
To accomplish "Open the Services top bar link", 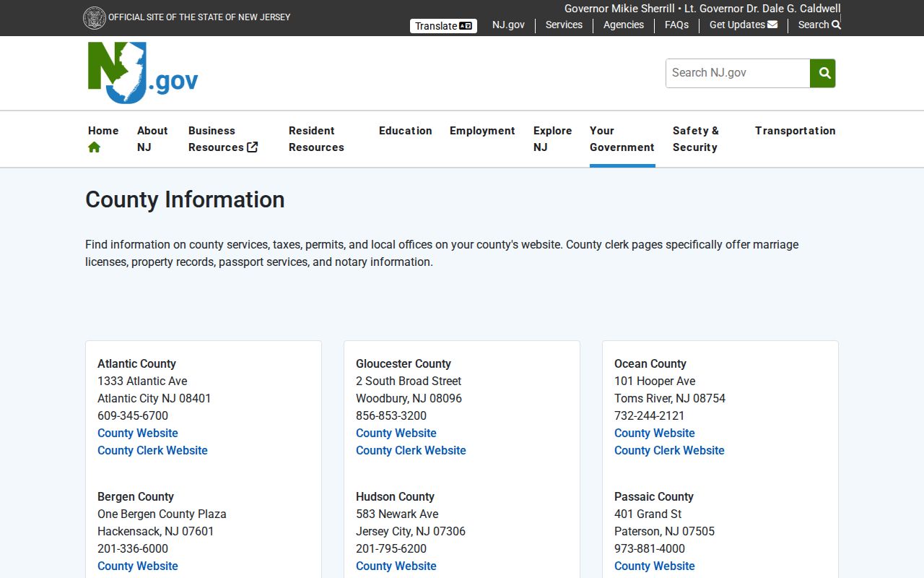I will [x=564, y=25].
